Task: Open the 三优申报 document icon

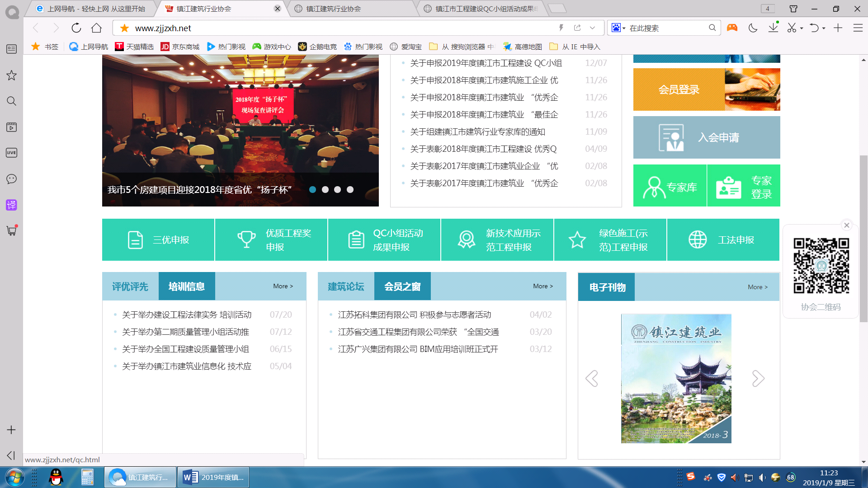Action: tap(136, 239)
